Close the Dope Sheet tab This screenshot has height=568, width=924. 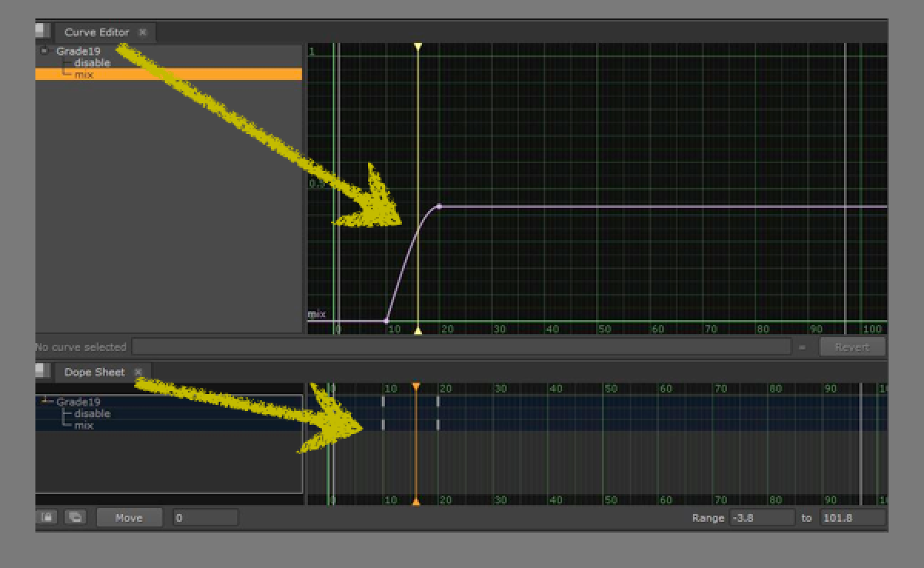(x=139, y=372)
